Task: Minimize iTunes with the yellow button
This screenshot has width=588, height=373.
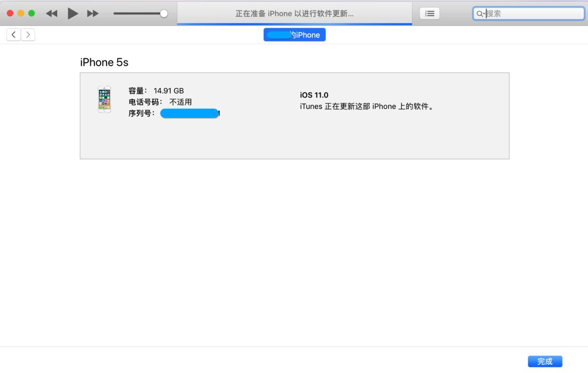Action: click(x=20, y=13)
